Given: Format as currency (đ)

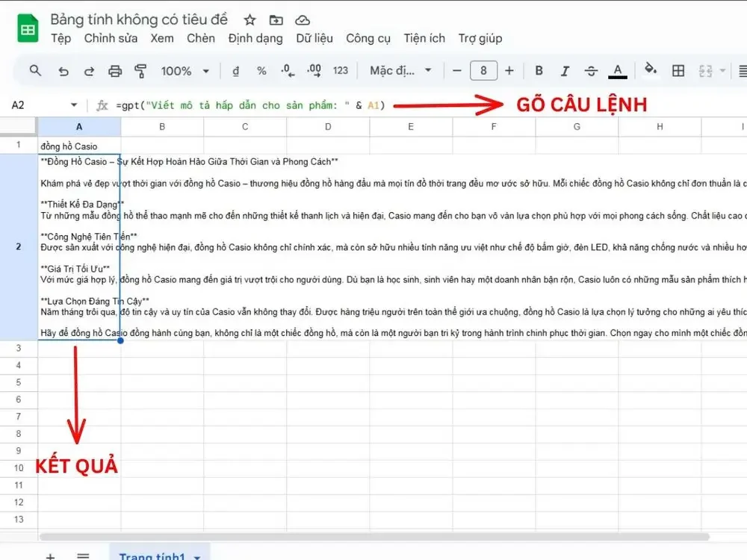Looking at the screenshot, I should 235,71.
